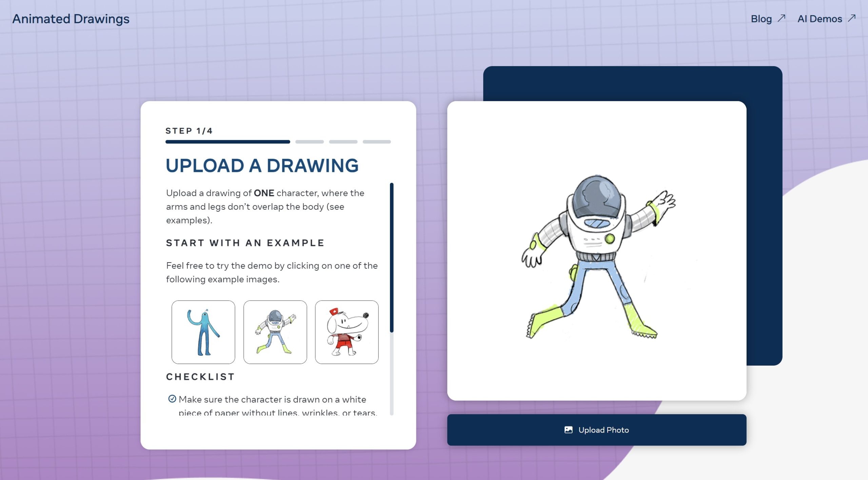Click the UPLOAD A DRAWING heading
The width and height of the screenshot is (868, 480).
pyautogui.click(x=262, y=166)
